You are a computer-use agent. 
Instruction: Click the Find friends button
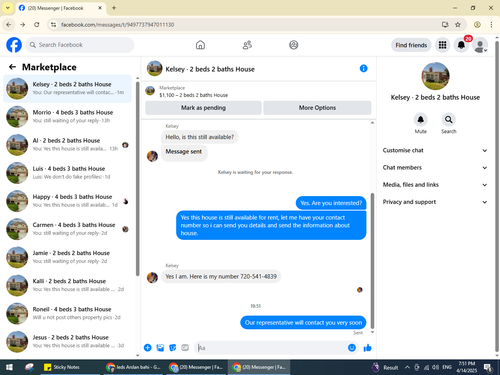(x=411, y=45)
